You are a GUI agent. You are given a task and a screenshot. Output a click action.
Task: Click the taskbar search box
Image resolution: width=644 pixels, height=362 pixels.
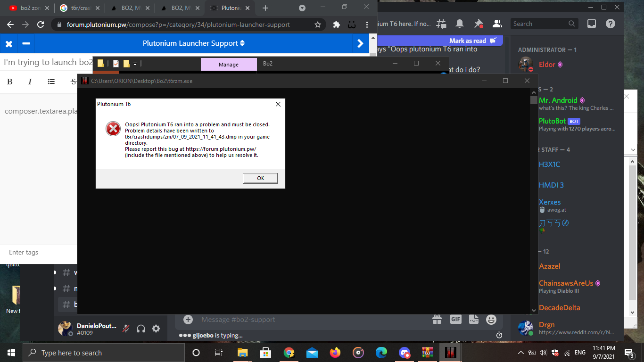[103, 353]
